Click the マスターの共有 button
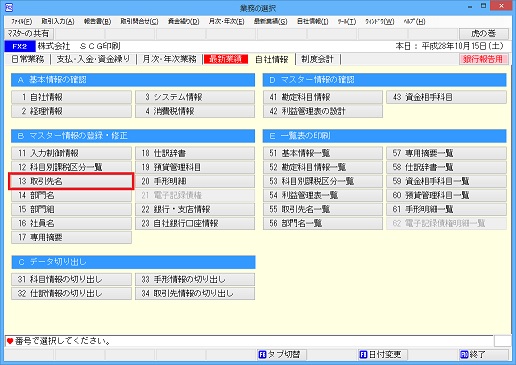Screen dimensions: 516x365 30,34
